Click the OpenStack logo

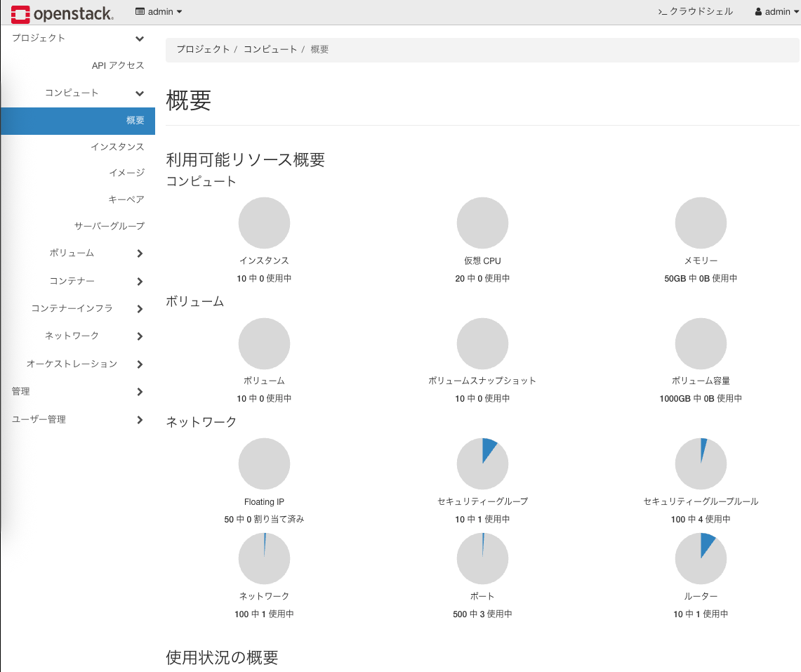click(x=62, y=14)
